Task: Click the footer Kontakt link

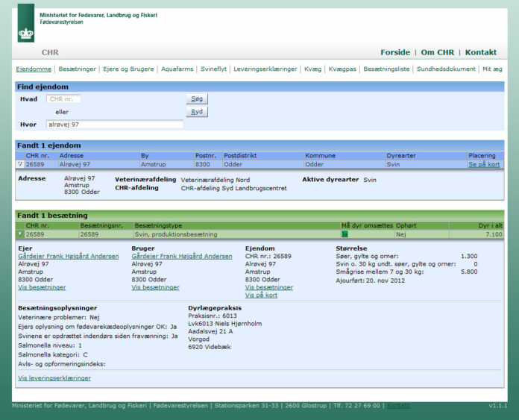Action: pos(398,406)
